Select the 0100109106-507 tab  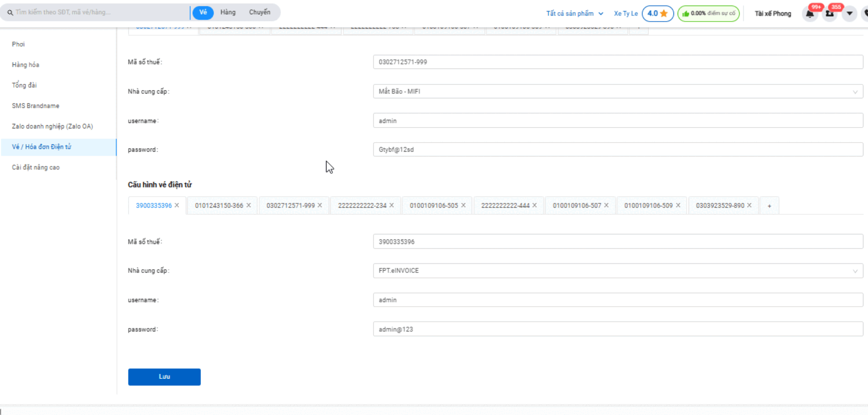point(577,206)
